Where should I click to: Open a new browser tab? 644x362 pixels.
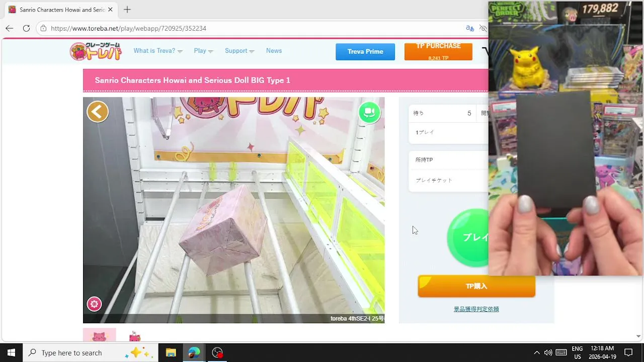[x=127, y=10]
